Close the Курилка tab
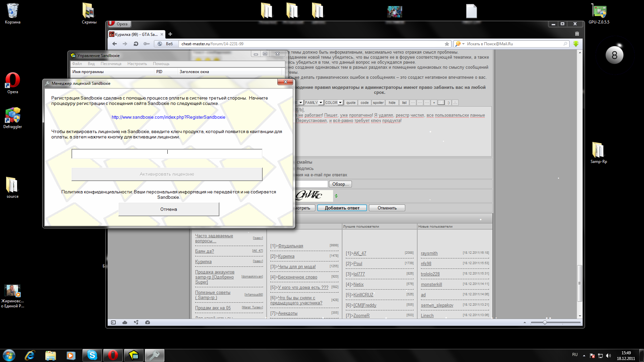644x362 pixels. 162,34
